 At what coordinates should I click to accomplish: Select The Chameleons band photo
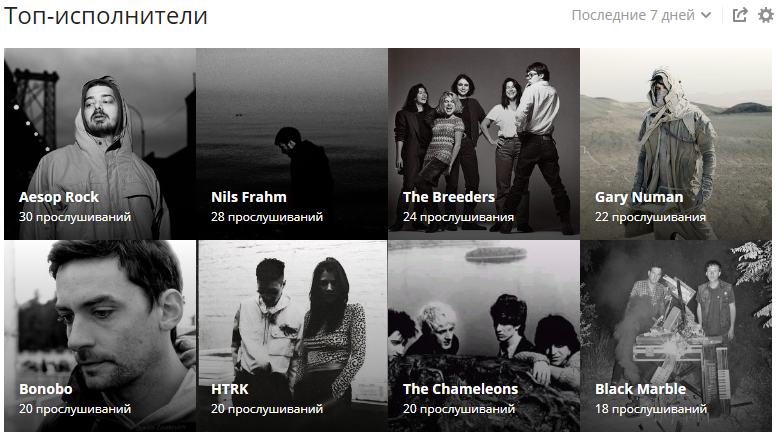[484, 336]
